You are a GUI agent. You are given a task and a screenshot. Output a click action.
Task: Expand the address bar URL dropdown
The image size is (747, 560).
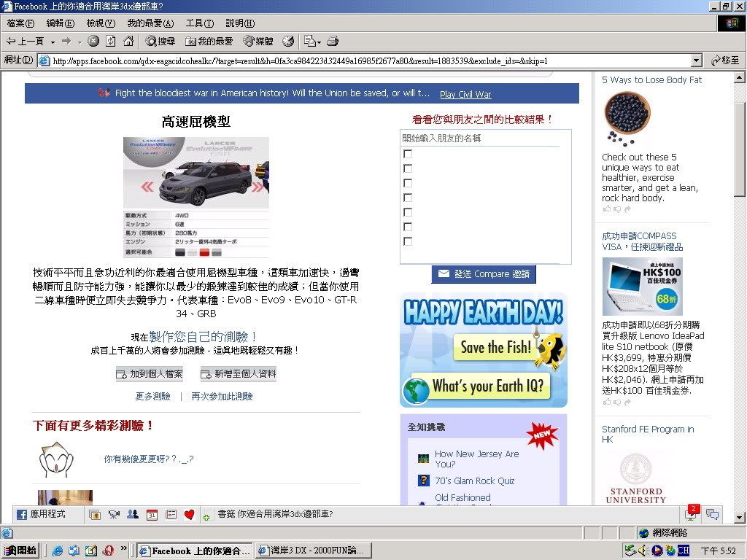coord(696,61)
